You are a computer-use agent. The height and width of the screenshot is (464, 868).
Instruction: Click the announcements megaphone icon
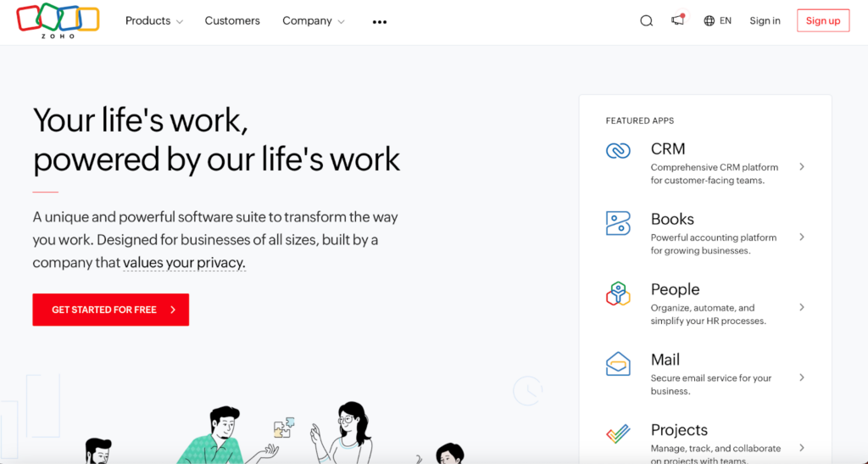click(677, 20)
